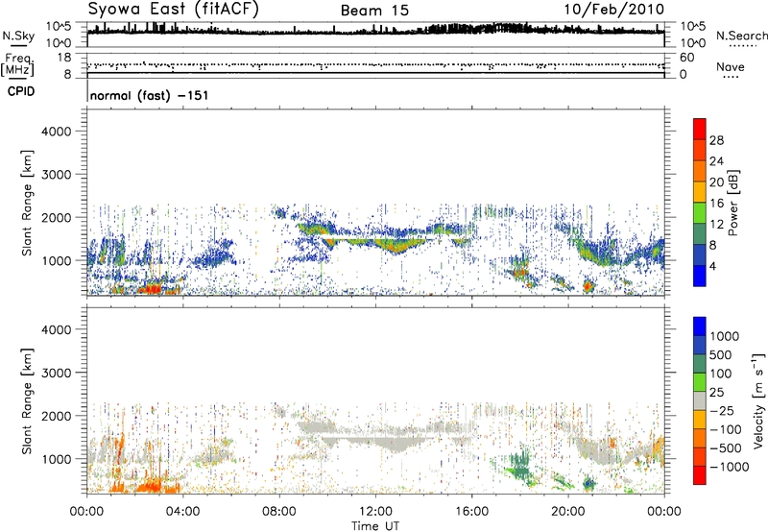Click the blue bottom segment of the power colorbar
This screenshot has height=532, width=768.
(700, 276)
